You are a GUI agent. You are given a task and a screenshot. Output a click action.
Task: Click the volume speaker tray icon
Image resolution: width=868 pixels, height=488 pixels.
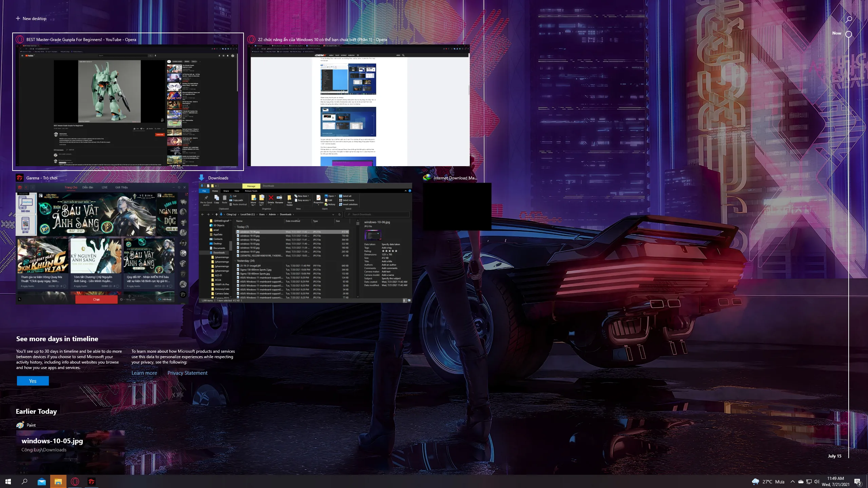click(x=817, y=482)
